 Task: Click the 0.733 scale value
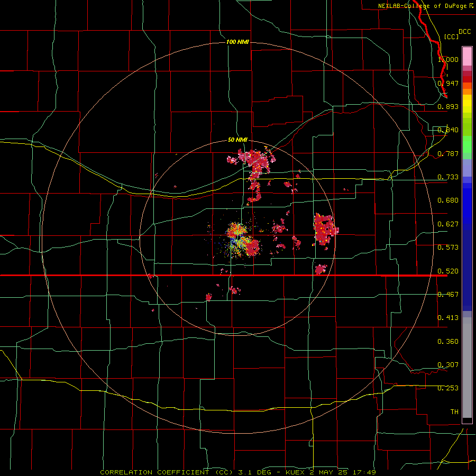pos(448,177)
